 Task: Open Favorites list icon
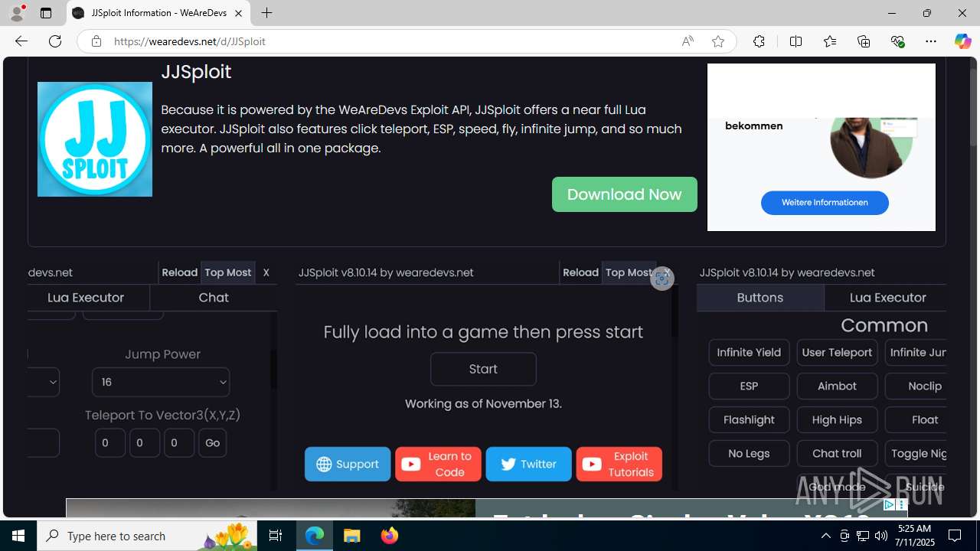830,41
